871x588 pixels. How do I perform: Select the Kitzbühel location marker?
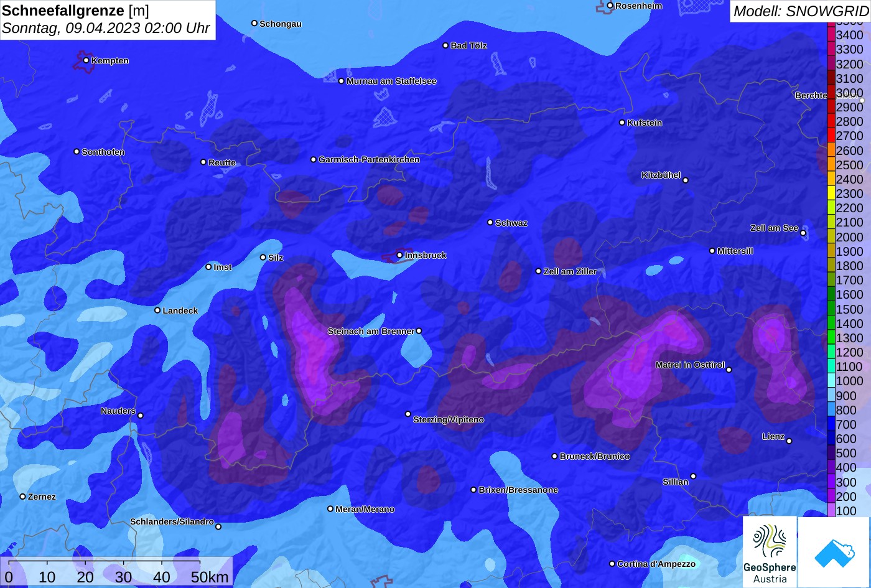click(x=686, y=180)
